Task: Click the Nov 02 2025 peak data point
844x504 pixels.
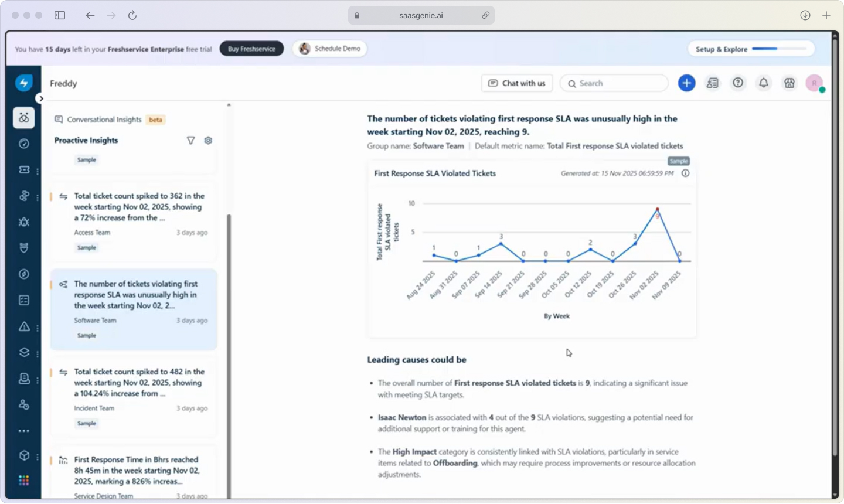Action: (x=657, y=209)
